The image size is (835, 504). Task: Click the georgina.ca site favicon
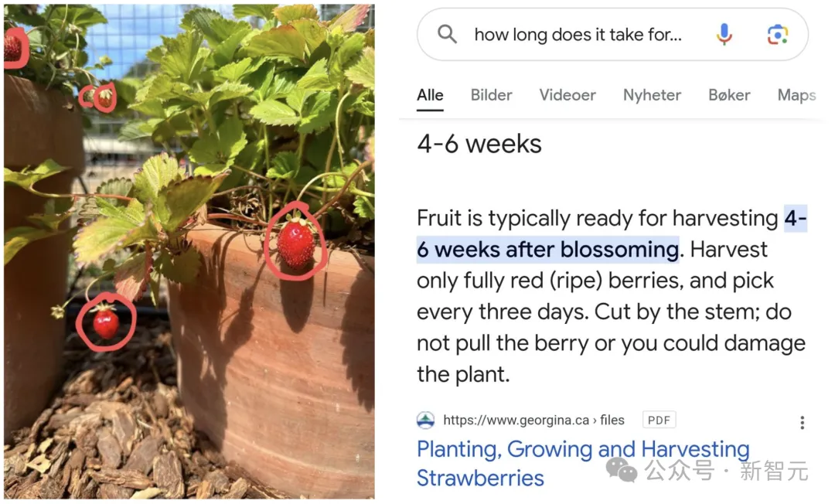tap(425, 421)
